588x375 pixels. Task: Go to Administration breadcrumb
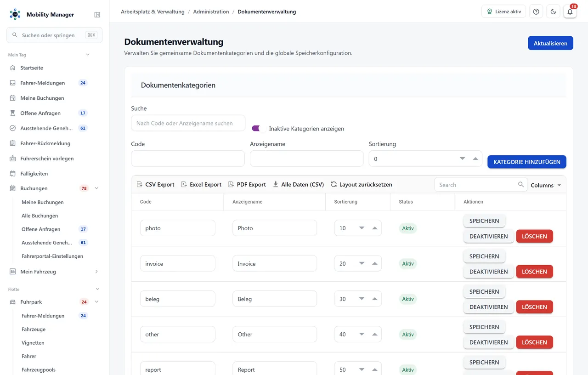coord(211,12)
